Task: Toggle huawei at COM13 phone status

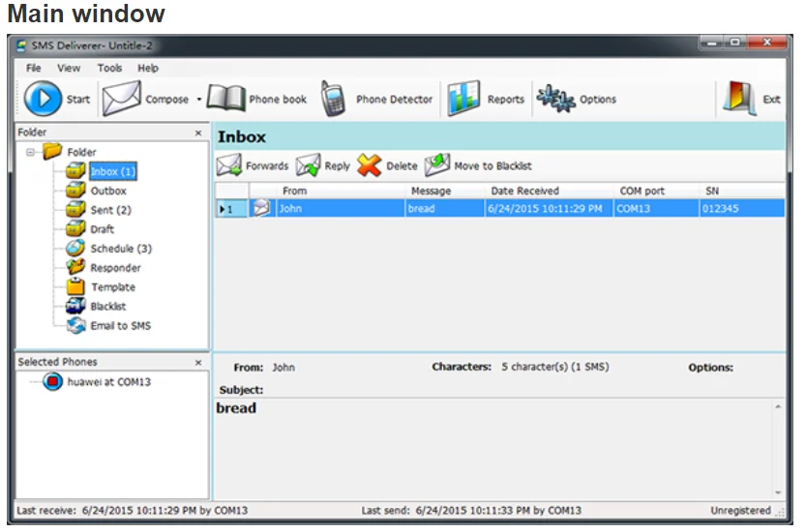Action: (52, 382)
